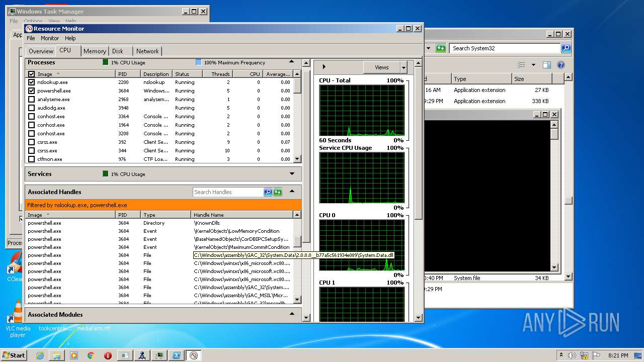Click the Start button

coord(14,355)
